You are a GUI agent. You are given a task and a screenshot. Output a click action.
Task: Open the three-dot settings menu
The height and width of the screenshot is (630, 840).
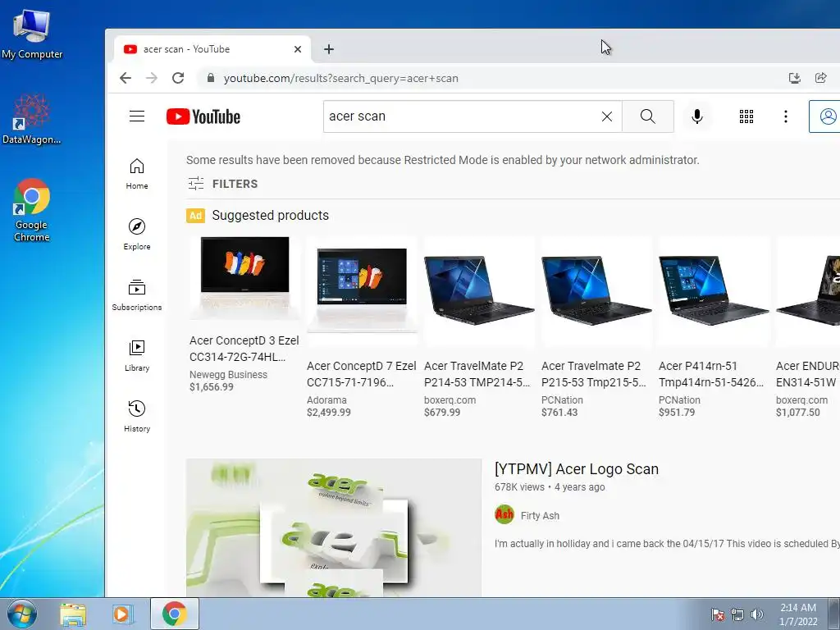click(x=785, y=116)
